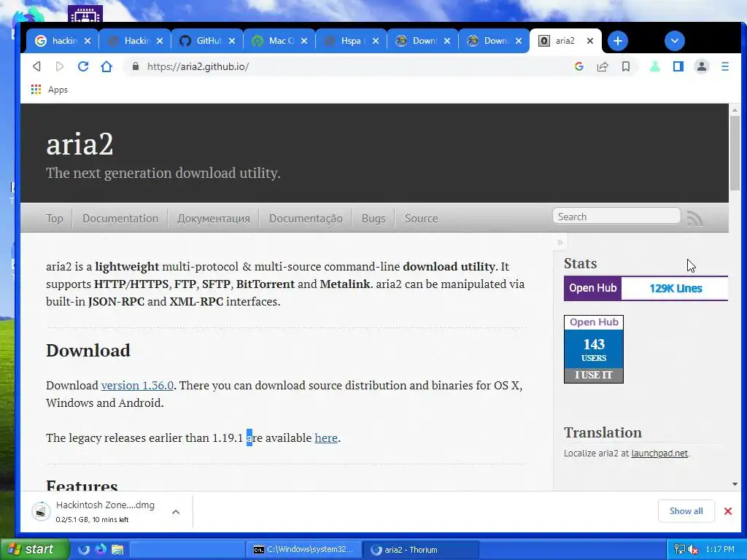This screenshot has width=747, height=560.
Task: Close the downloads bar
Action: pos(728,511)
